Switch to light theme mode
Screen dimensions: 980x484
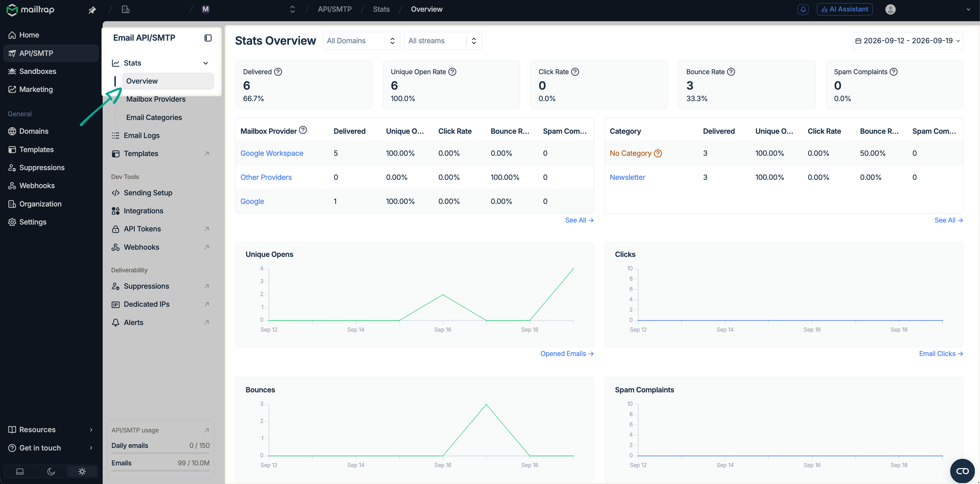[82, 471]
